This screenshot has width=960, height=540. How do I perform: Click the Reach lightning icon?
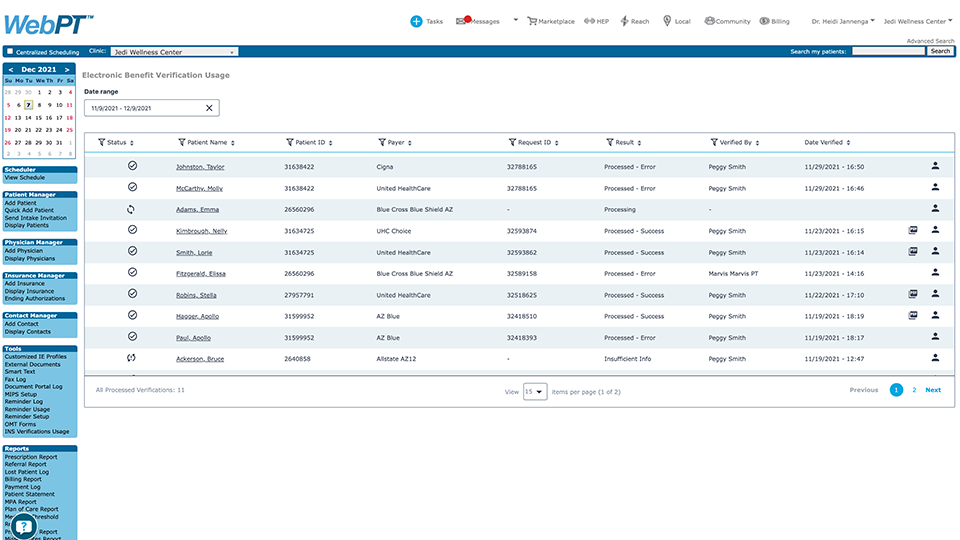[x=624, y=21]
